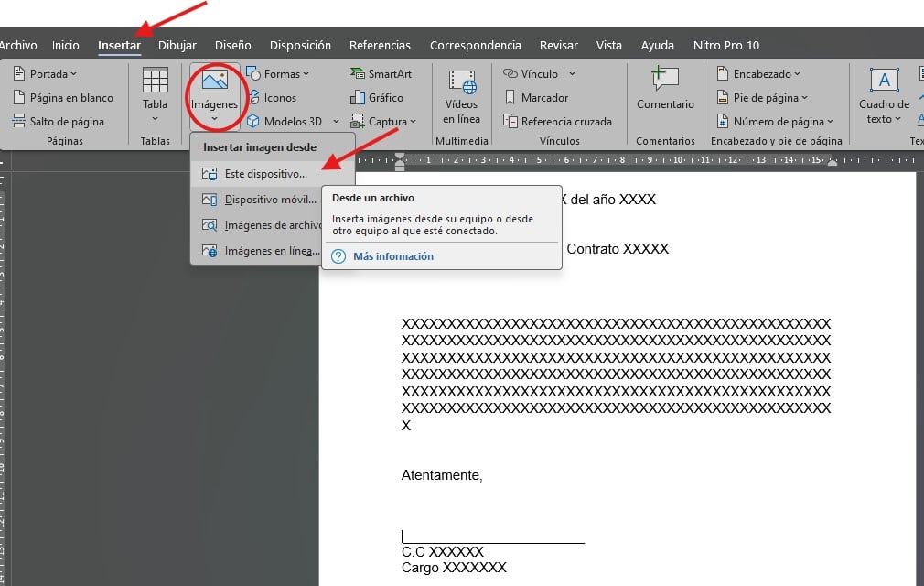Viewport: 924px width, 586px height.
Task: Click the help question mark icon
Action: point(338,256)
